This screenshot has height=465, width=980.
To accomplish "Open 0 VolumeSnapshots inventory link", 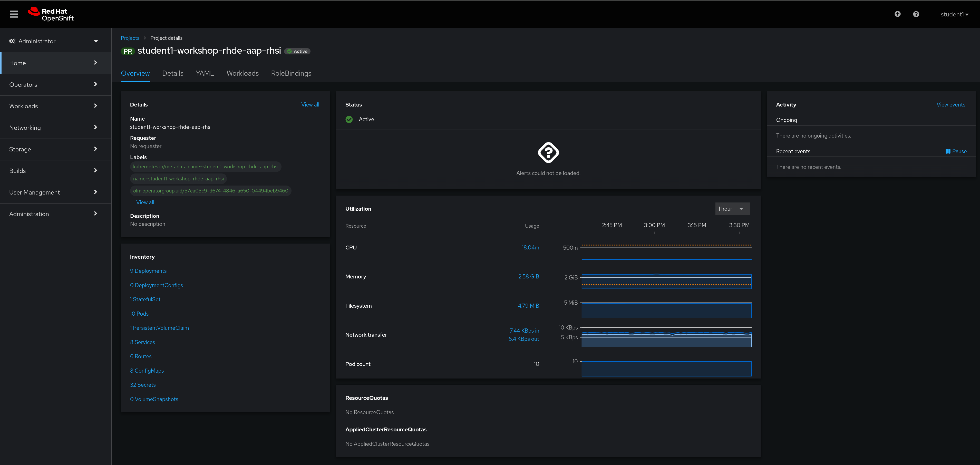I will [154, 400].
